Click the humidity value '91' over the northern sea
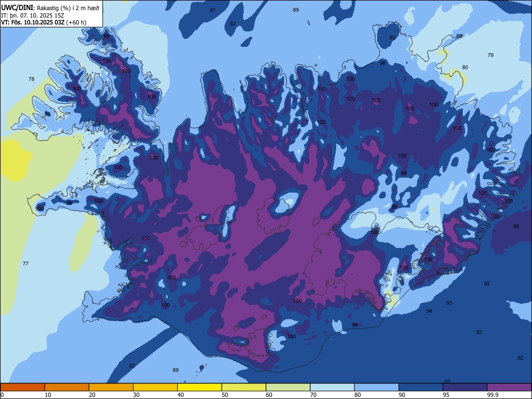Screen dimensions: 532x399 [x=213, y=10]
